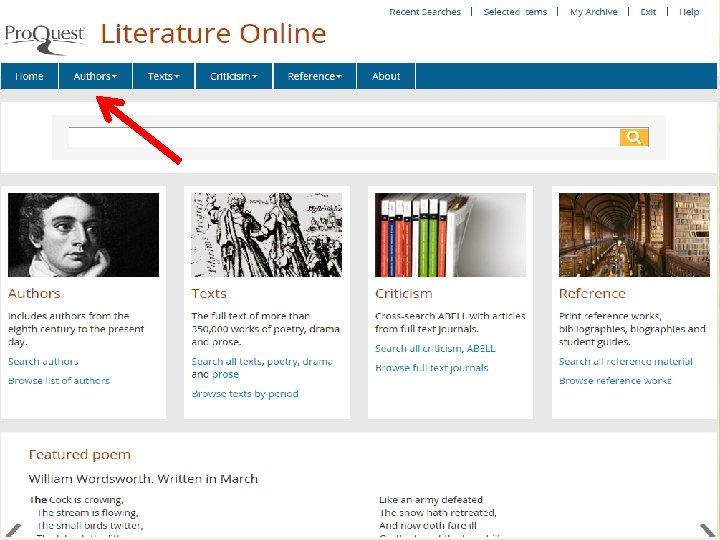Open Browse list of authors

pyautogui.click(x=59, y=381)
